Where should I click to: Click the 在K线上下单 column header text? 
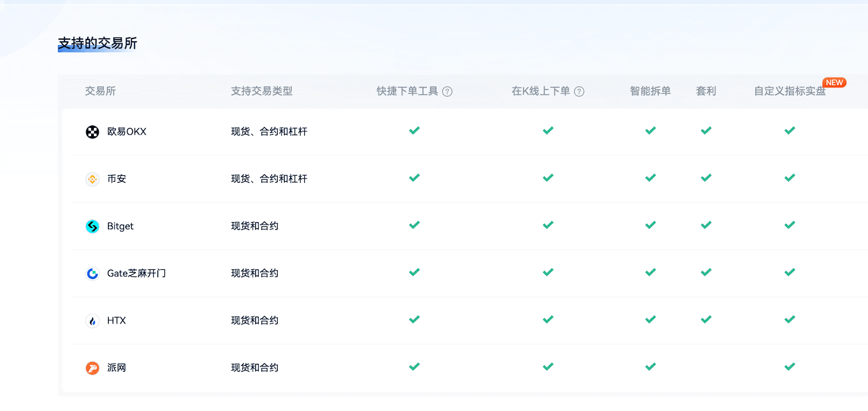541,91
